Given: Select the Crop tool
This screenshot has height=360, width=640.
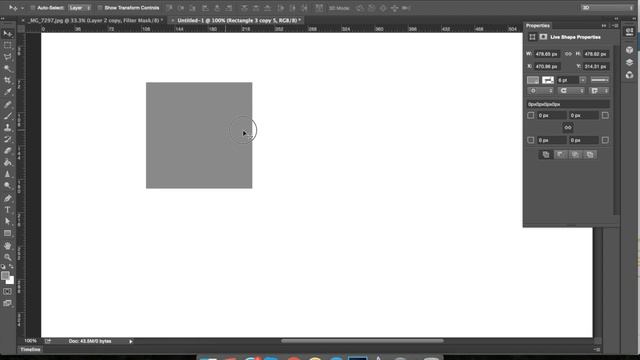Looking at the screenshot, I should 8,80.
